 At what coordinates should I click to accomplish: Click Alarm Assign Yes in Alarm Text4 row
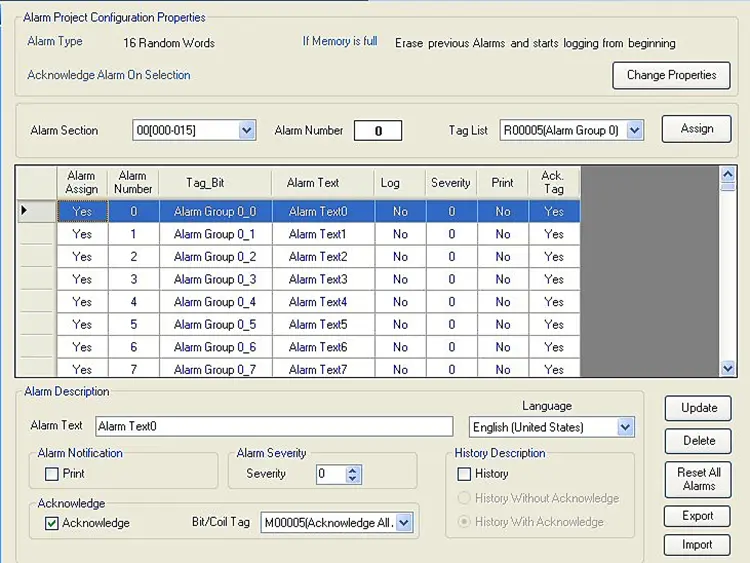[x=82, y=302]
